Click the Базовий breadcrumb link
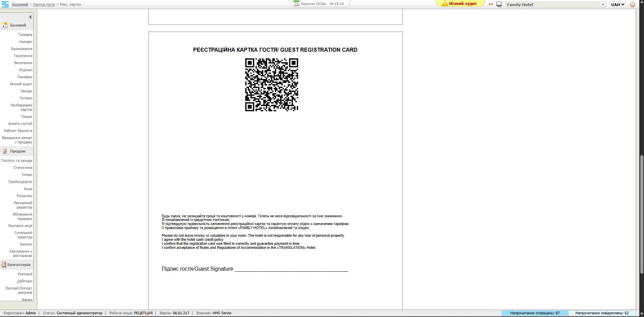Screen dimensions: 644x317 (x=20, y=4)
